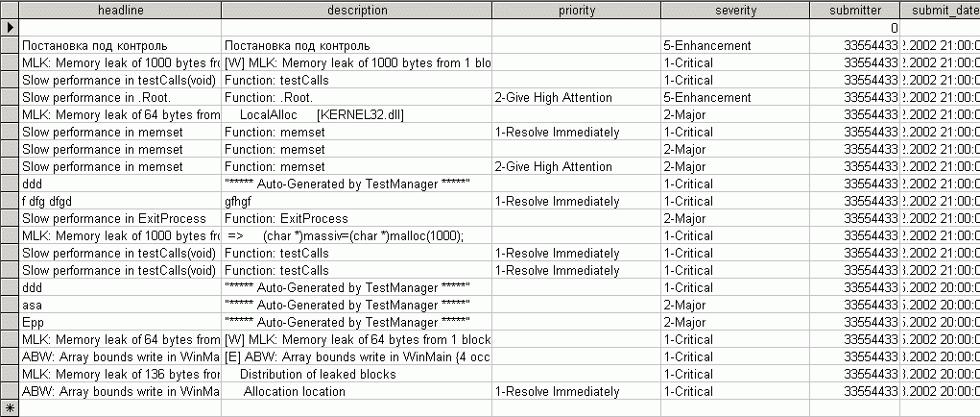Click the current-row arrow indicator
This screenshot has height=417, width=980.
pyautogui.click(x=10, y=28)
